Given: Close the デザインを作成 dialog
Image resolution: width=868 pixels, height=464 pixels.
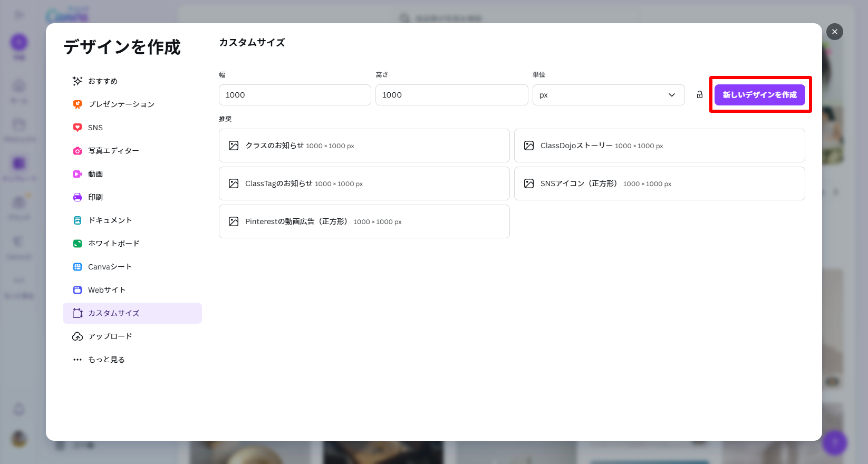Looking at the screenshot, I should (x=834, y=32).
